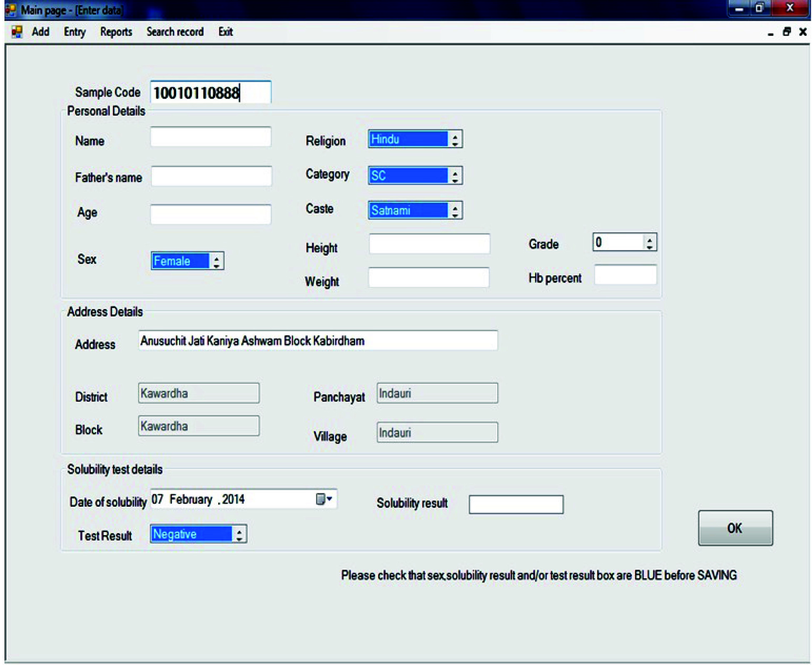Click into the Solubility result box
Image resolution: width=812 pixels, height=665 pixels.
click(516, 504)
